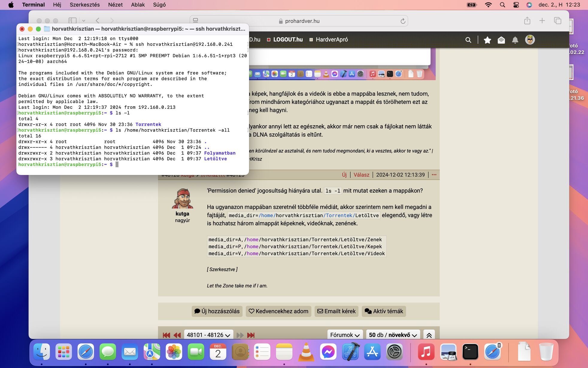Viewport: 588px width, 368px height.
Task: Click Új hozzászólás button
Action: coord(217,311)
